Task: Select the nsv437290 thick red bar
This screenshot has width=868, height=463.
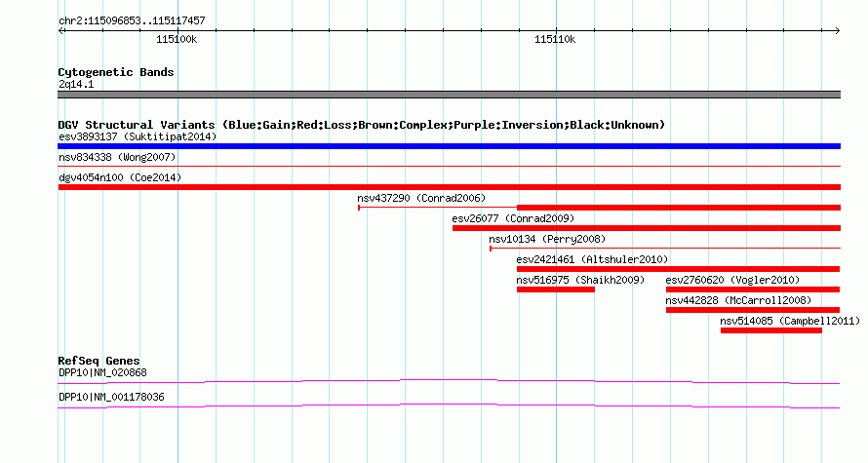Action: coord(679,208)
